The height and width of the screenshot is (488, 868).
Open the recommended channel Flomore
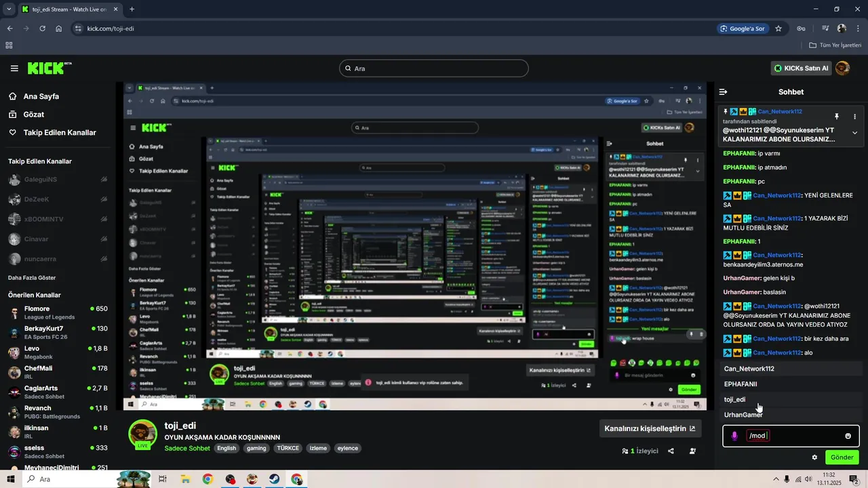tap(58, 312)
